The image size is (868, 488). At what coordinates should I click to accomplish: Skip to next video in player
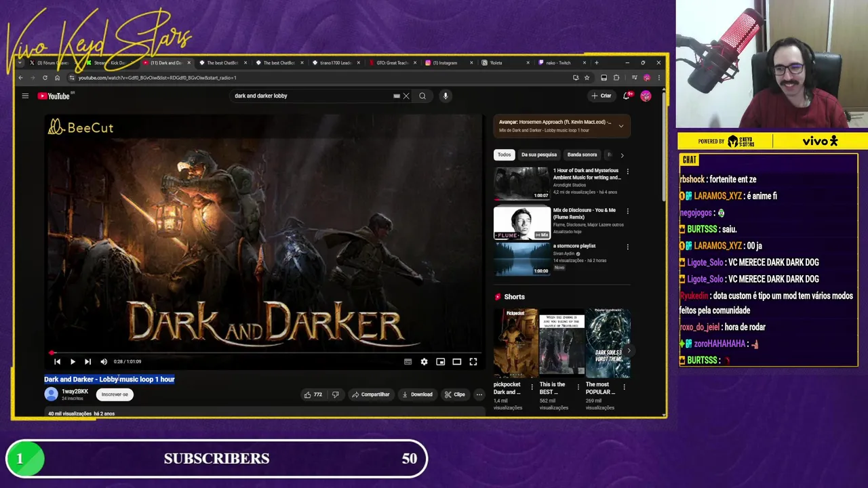click(x=87, y=362)
